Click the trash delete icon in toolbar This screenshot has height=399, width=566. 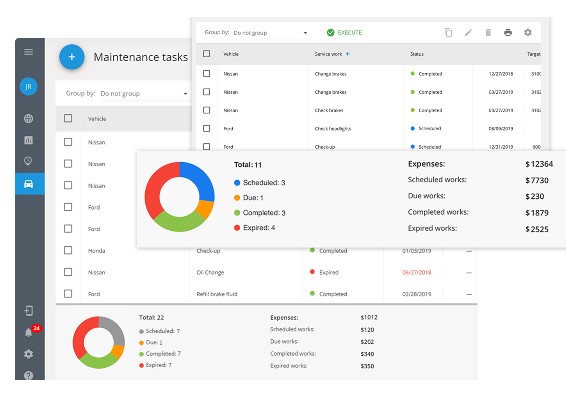pyautogui.click(x=488, y=32)
